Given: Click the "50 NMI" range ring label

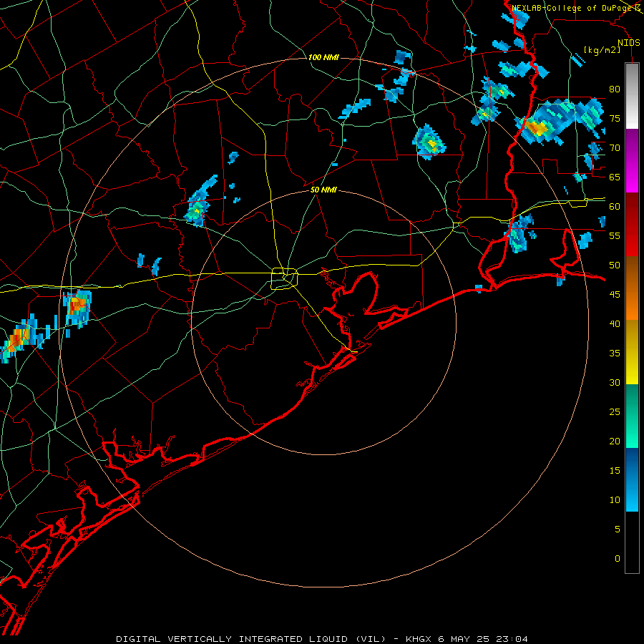Looking at the screenshot, I should pyautogui.click(x=323, y=190).
